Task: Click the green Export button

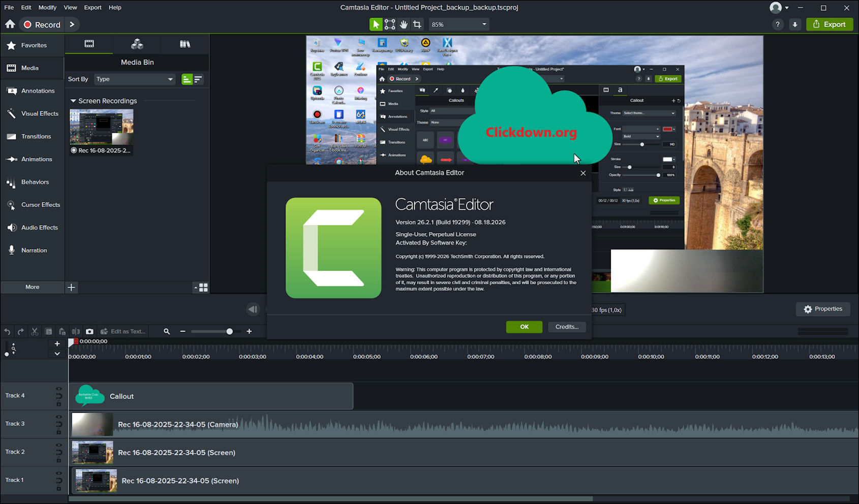Action: (830, 24)
